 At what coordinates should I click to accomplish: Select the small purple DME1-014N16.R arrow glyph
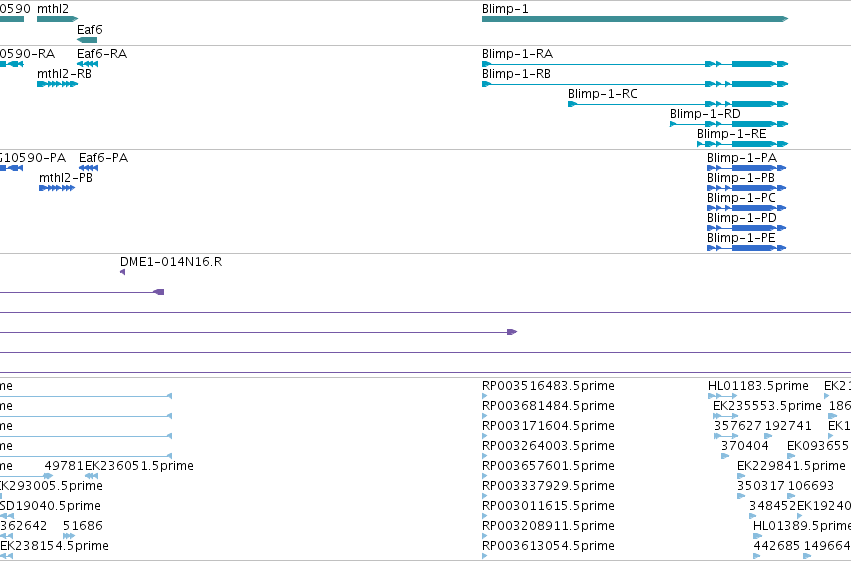[x=123, y=272]
